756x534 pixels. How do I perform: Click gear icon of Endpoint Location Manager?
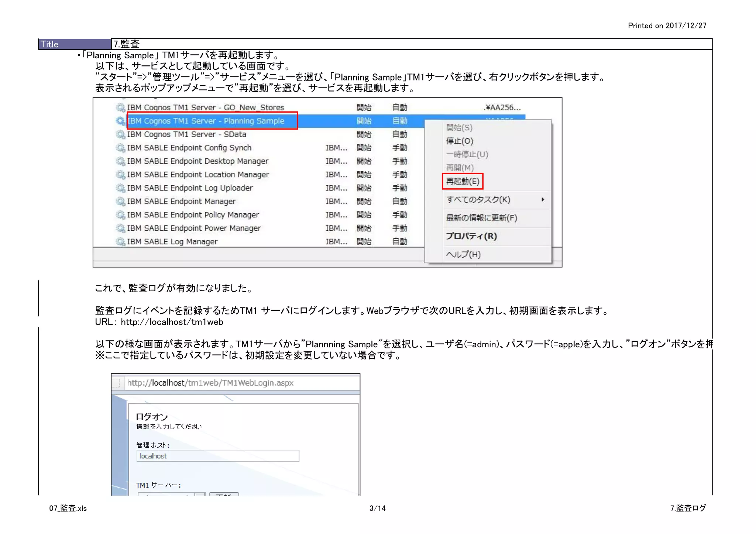click(x=120, y=175)
